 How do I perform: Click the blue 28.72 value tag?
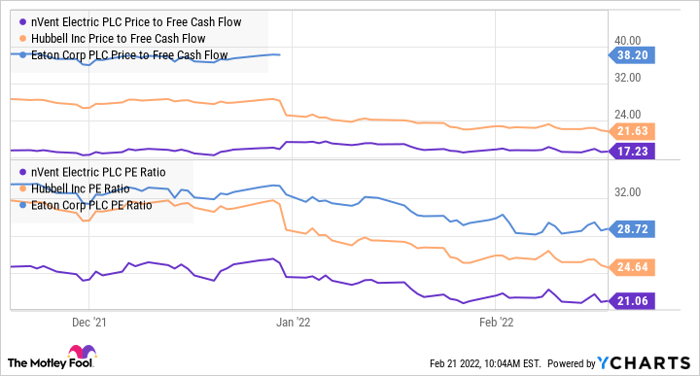click(x=632, y=229)
